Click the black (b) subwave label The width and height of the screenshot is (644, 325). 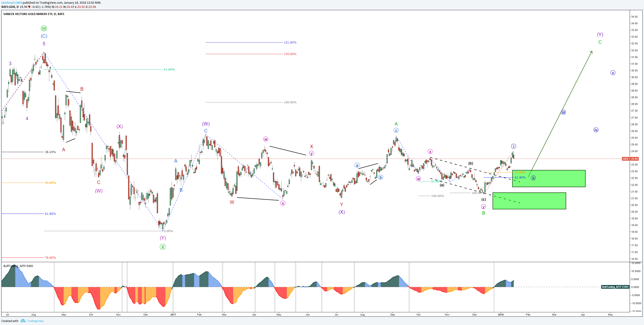pos(471,163)
